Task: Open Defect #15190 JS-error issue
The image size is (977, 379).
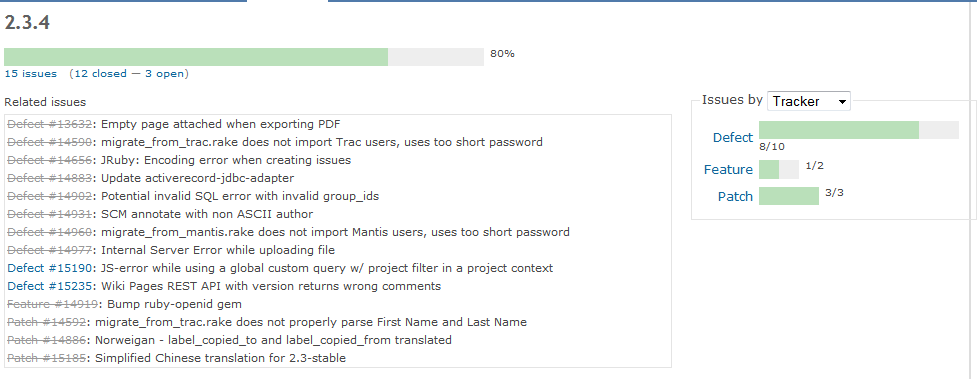Action: click(x=50, y=268)
